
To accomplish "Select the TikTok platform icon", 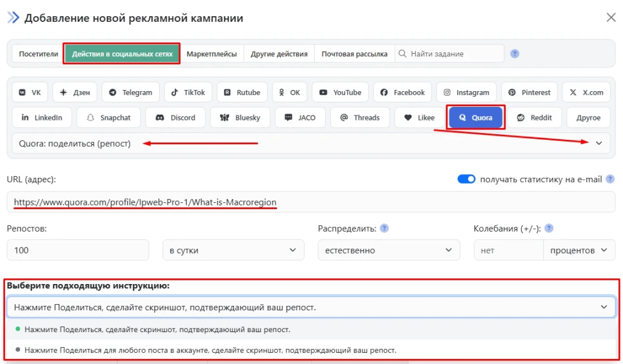I will (x=187, y=92).
